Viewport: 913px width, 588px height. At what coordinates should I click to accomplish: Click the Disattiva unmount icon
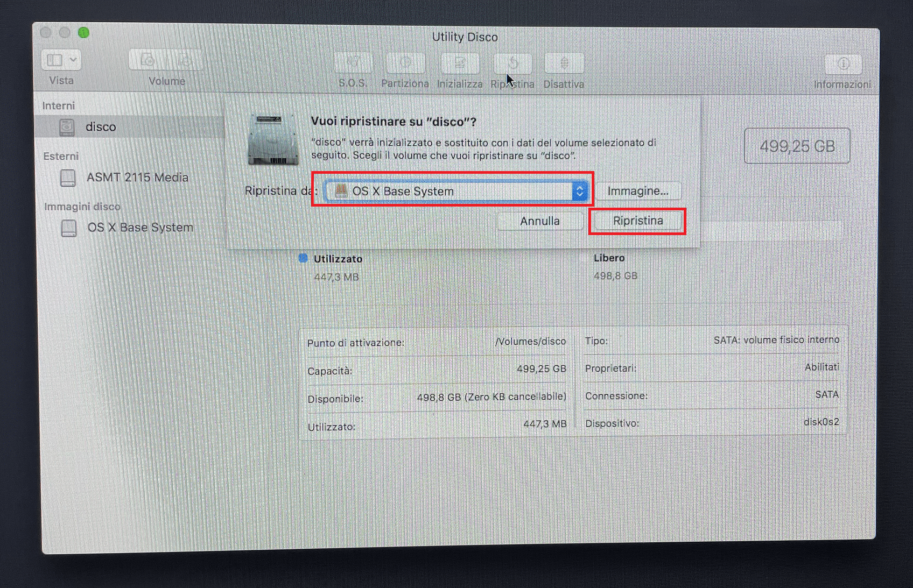[x=564, y=63]
